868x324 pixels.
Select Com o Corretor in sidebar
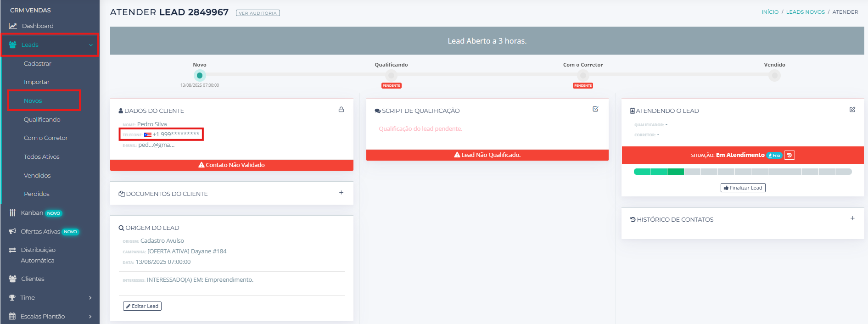point(45,138)
